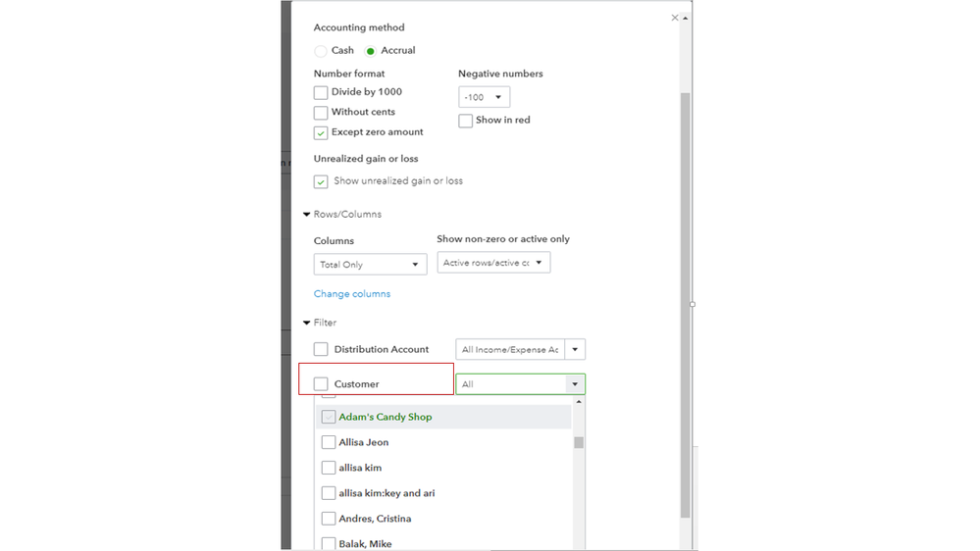Screen dimensions: 980x551
Task: Open All Income/Expense Accounts dropdown arrow
Action: 576,350
